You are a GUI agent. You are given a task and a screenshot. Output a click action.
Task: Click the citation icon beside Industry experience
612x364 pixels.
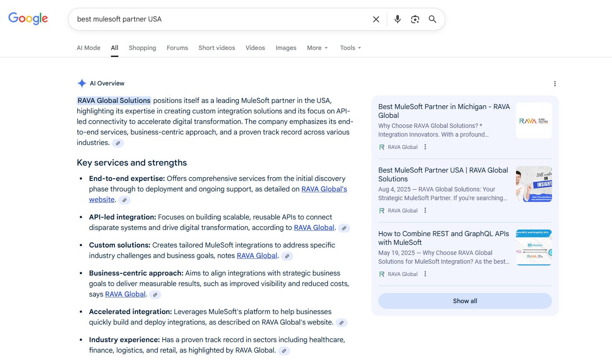[284, 350]
